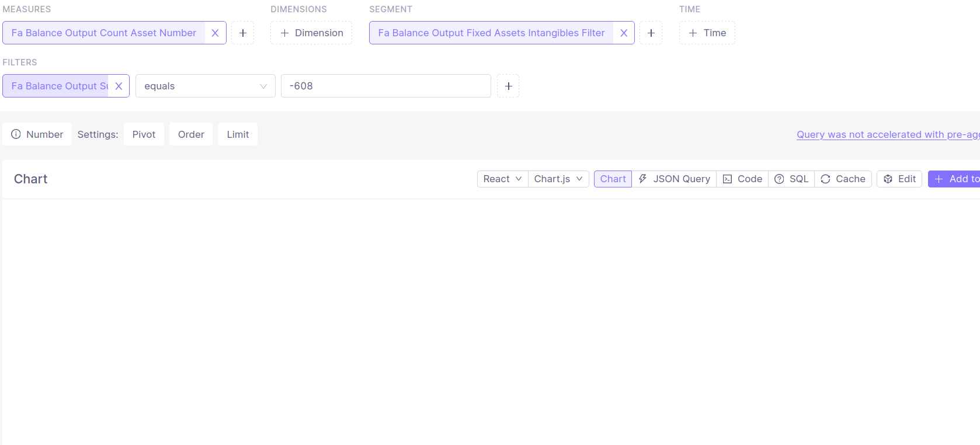The image size is (980, 445).
Task: Add another measure with the plus icon
Action: (243, 33)
